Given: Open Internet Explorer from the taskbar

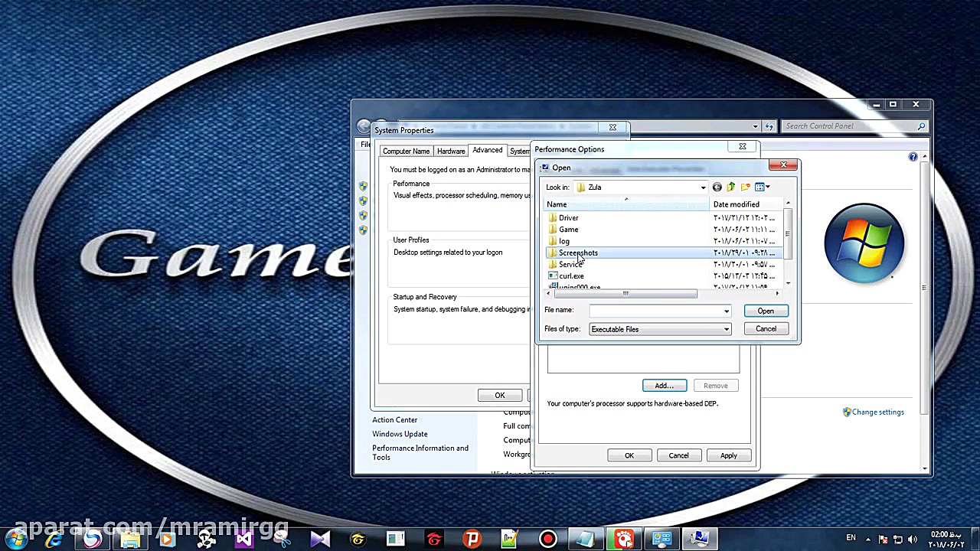Looking at the screenshot, I should [x=54, y=540].
